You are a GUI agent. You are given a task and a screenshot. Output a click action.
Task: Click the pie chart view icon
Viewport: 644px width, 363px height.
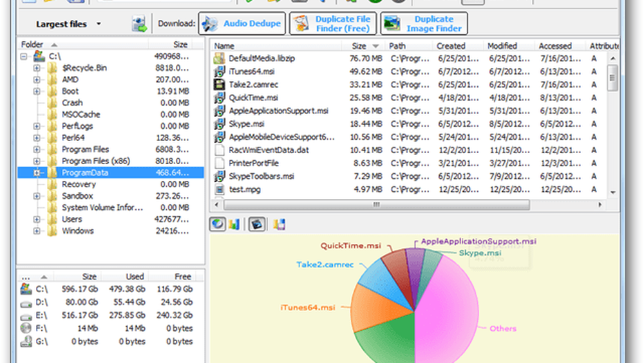click(218, 224)
